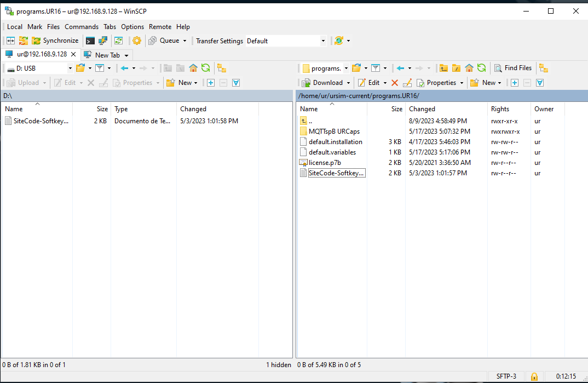
Task: Click the Download button
Action: tap(322, 83)
